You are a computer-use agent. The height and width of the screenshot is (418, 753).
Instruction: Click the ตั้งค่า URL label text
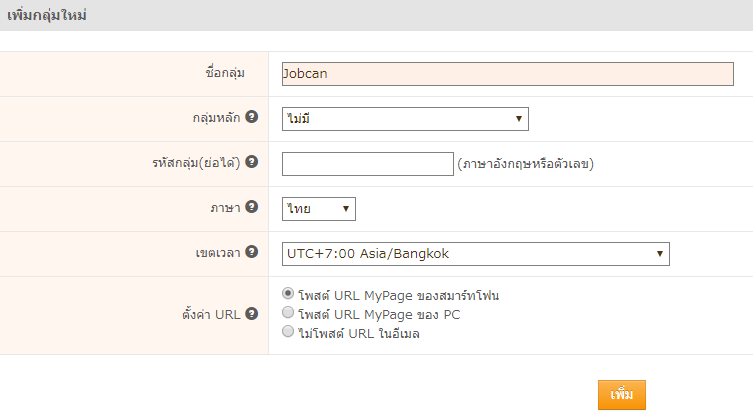pyautogui.click(x=211, y=314)
